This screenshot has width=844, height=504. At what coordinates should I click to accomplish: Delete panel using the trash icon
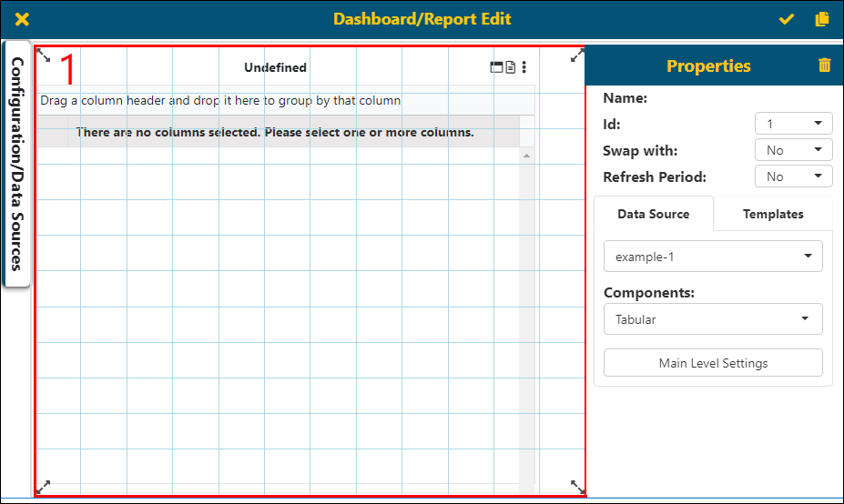824,66
